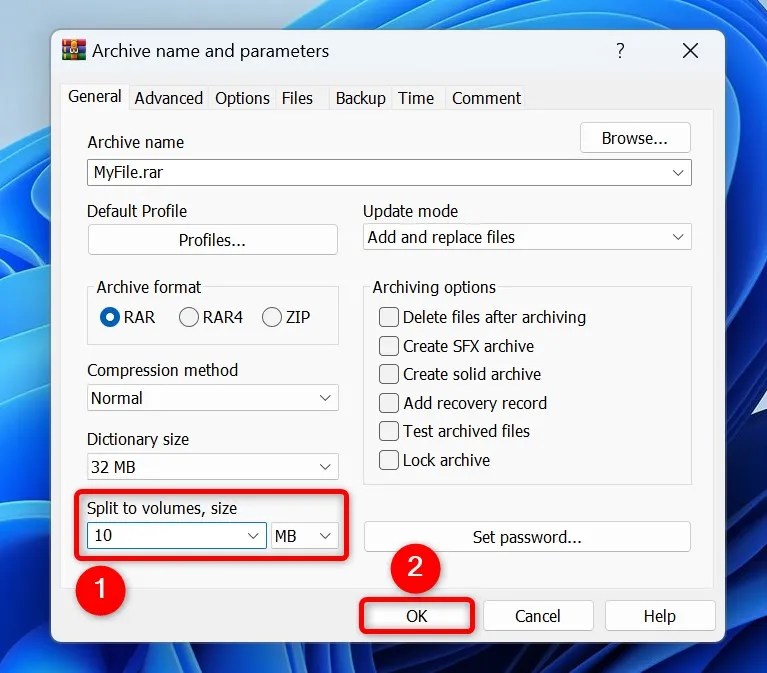
Task: Expand the Compression method dropdown
Action: pyautogui.click(x=213, y=398)
